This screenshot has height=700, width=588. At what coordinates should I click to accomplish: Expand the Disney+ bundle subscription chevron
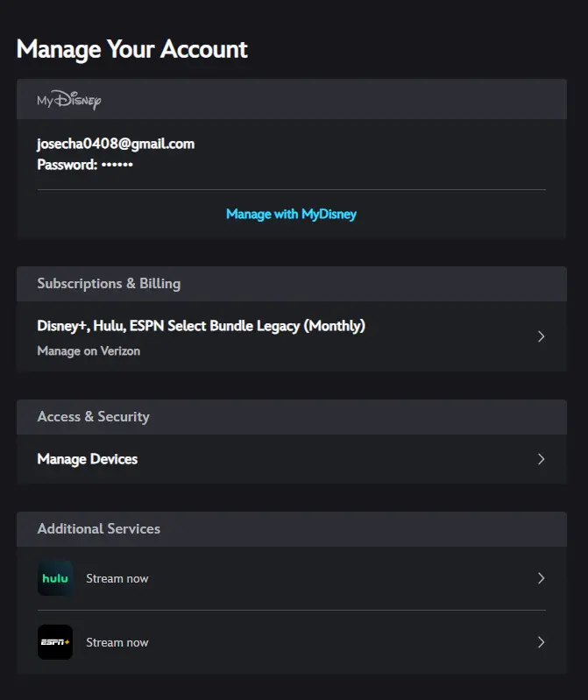click(542, 336)
